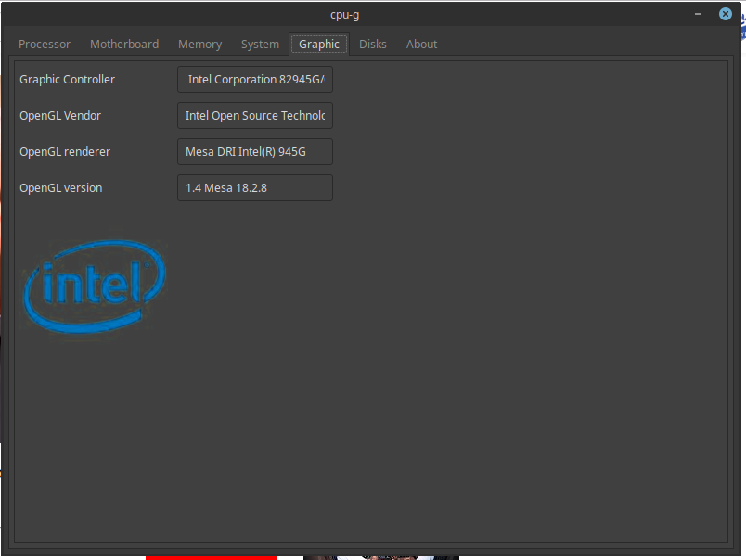
Task: Click the OpenGL version value field
Action: [255, 188]
